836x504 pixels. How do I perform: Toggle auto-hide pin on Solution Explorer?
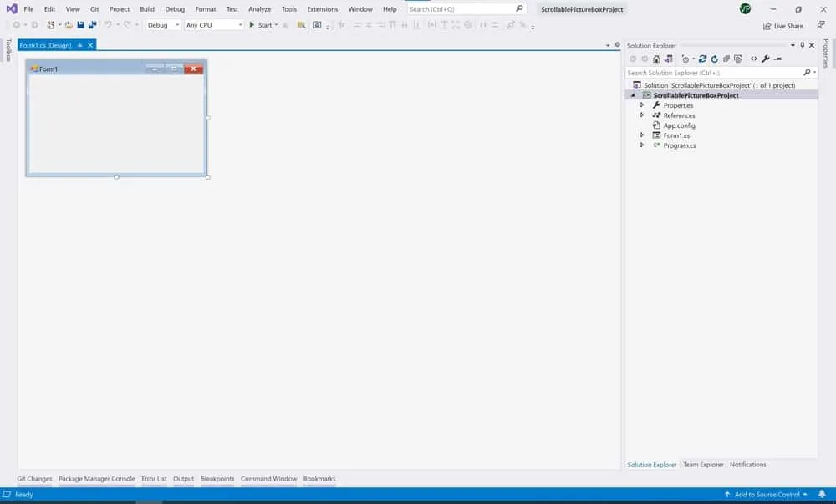click(x=802, y=45)
